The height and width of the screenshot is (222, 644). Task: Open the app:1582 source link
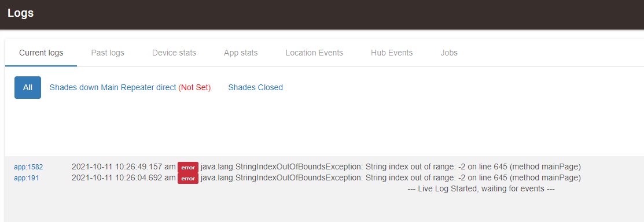28,167
